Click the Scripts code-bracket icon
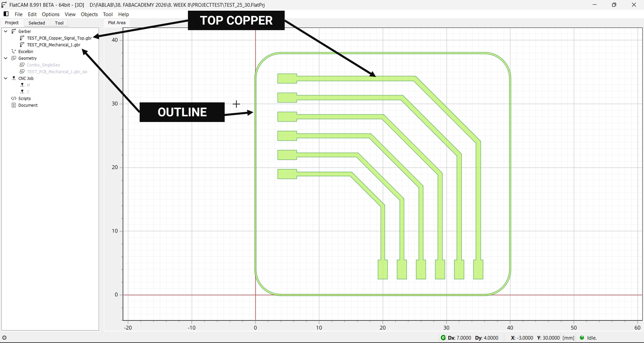 (14, 98)
